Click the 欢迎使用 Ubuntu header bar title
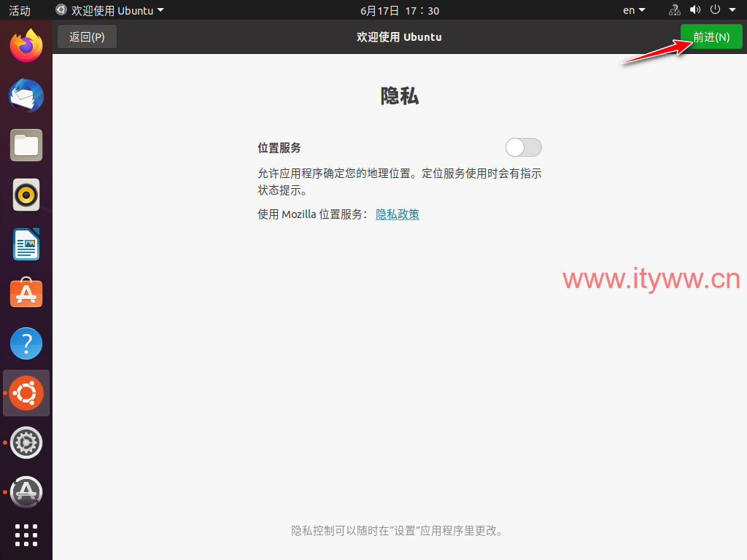Image resolution: width=747 pixels, height=560 pixels. tap(399, 37)
